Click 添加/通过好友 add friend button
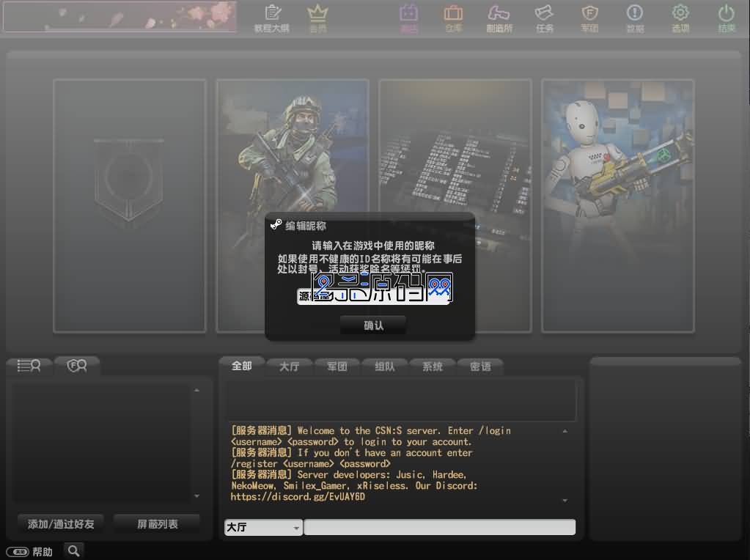Image resolution: width=750 pixels, height=560 pixels. (x=61, y=524)
